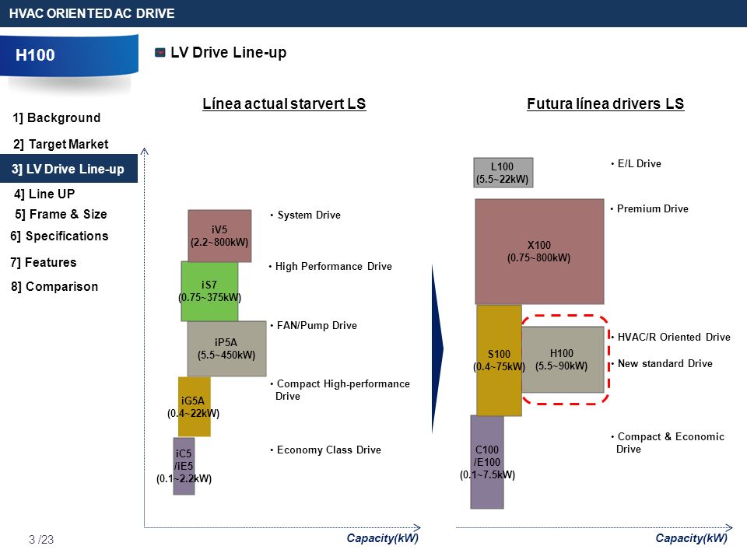Screen dimensions: 747x560
Task: Select the iG5A (0.4~22kW) block
Action: click(x=195, y=407)
